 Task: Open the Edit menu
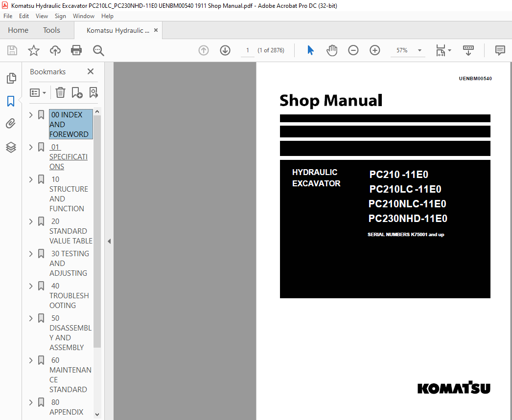click(x=24, y=16)
